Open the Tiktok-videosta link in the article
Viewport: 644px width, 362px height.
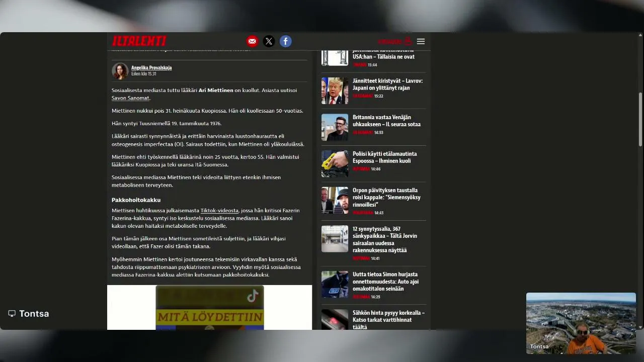pos(219,211)
